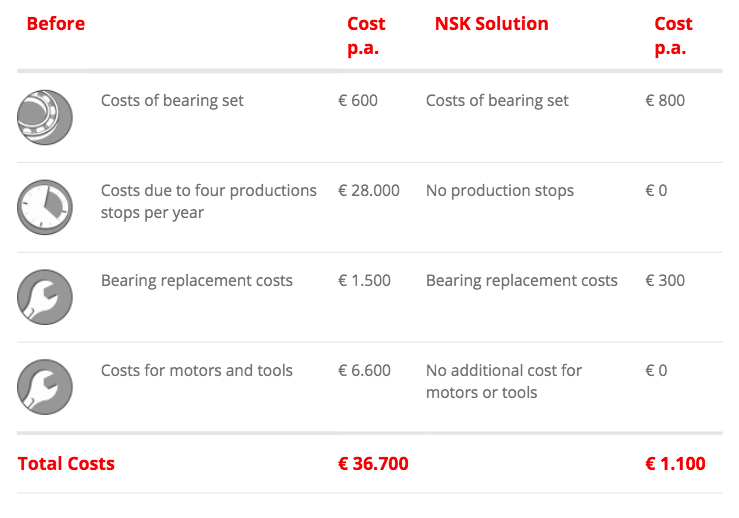
Task: Click the € 300 replacement cost
Action: pyautogui.click(x=665, y=280)
